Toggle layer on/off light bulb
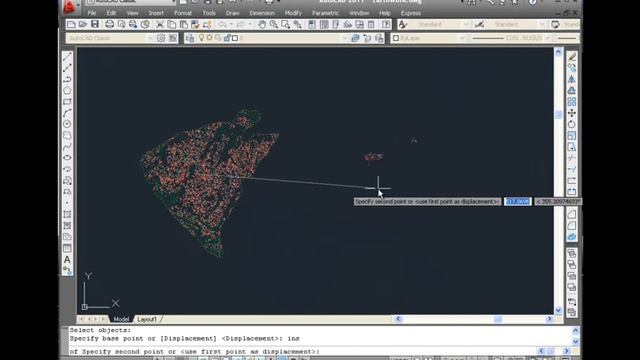The height and width of the screenshot is (360, 640). [201, 38]
